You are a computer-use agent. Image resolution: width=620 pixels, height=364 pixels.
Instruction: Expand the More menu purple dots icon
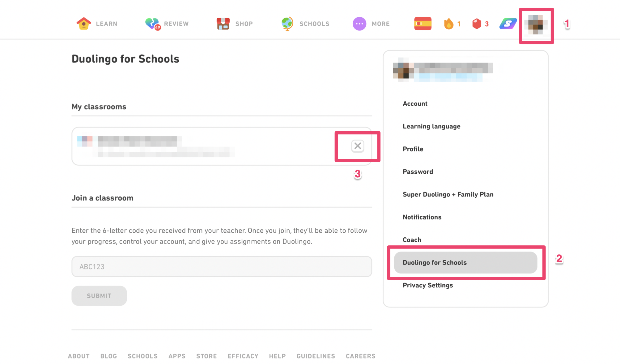click(x=359, y=23)
